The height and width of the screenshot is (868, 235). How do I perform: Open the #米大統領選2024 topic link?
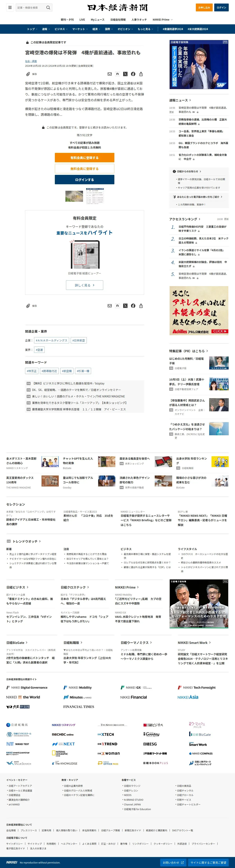pos(198,29)
